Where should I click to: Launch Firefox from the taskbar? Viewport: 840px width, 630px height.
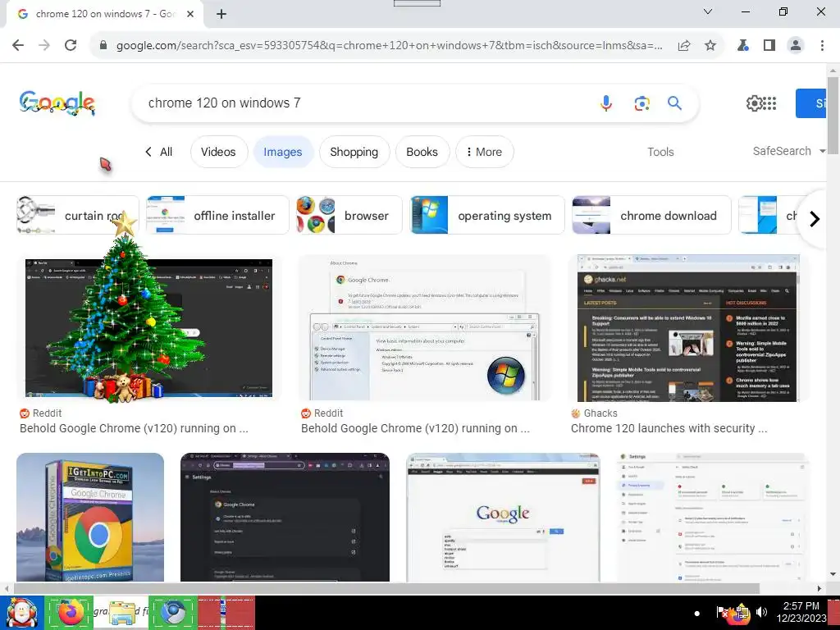(71, 613)
